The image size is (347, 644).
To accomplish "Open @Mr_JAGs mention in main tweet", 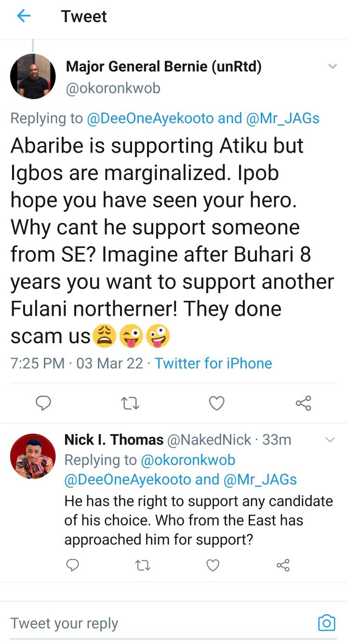I will [x=282, y=118].
